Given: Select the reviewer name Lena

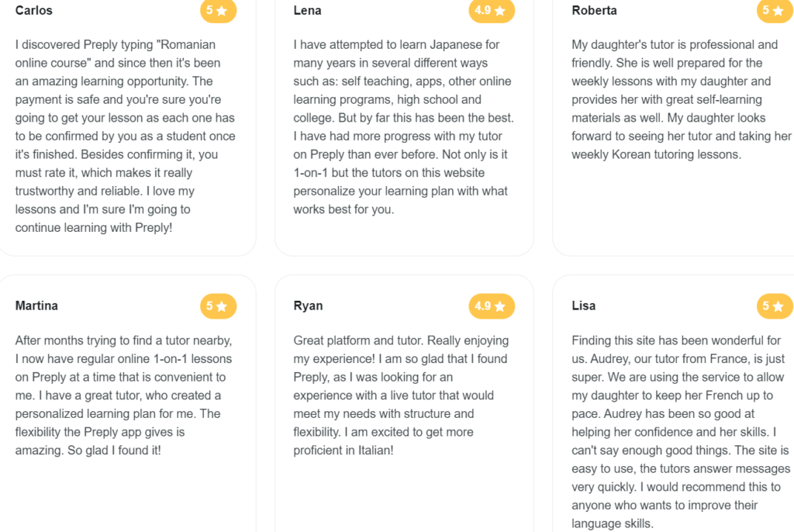Looking at the screenshot, I should (307, 11).
